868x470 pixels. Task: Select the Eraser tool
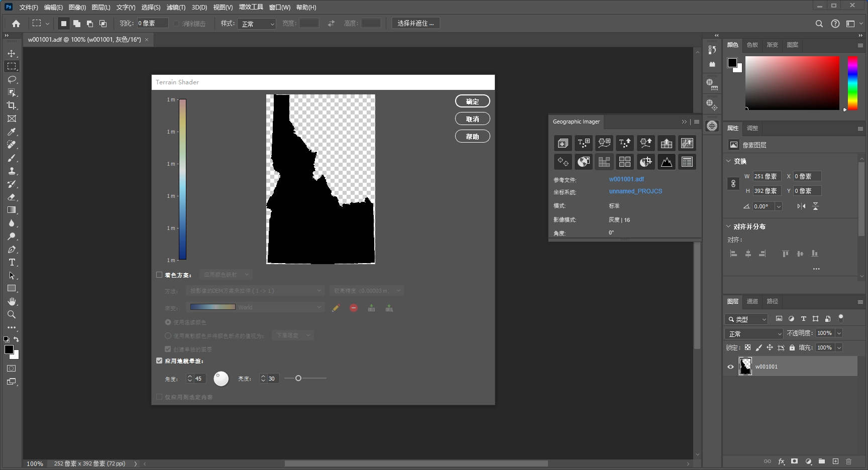[12, 197]
